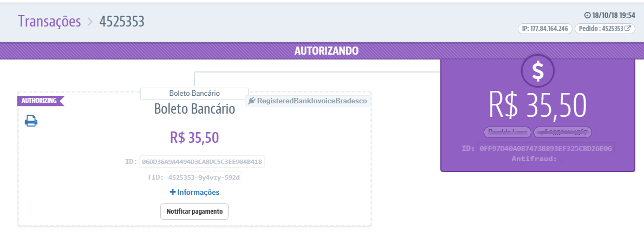The height and width of the screenshot is (244, 644).
Task: Click the printer icon to print boleto
Action: tap(31, 121)
